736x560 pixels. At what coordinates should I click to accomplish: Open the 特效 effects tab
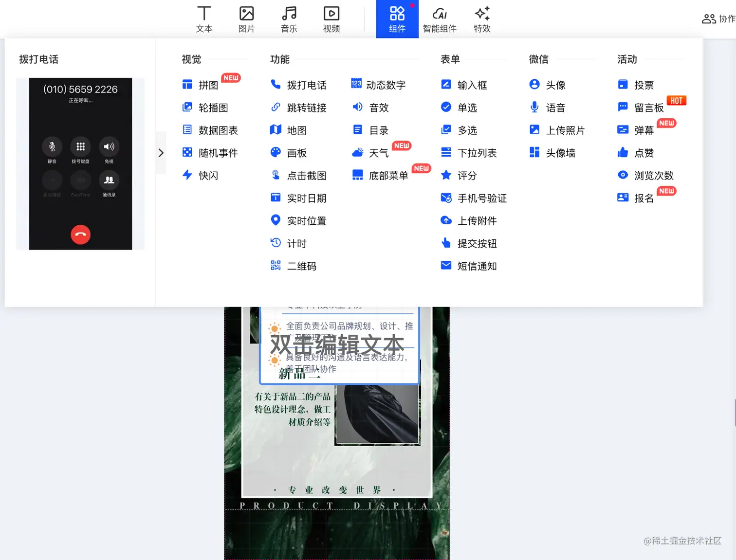coord(482,19)
